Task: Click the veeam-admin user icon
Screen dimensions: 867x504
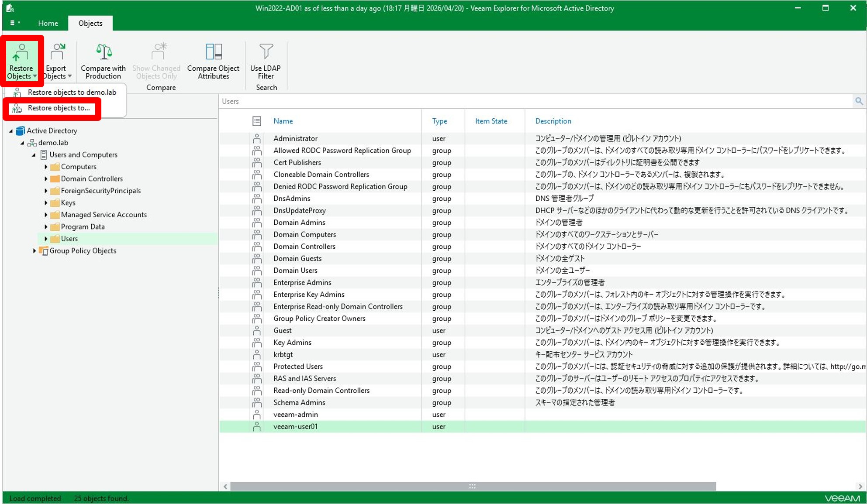Action: 257,415
